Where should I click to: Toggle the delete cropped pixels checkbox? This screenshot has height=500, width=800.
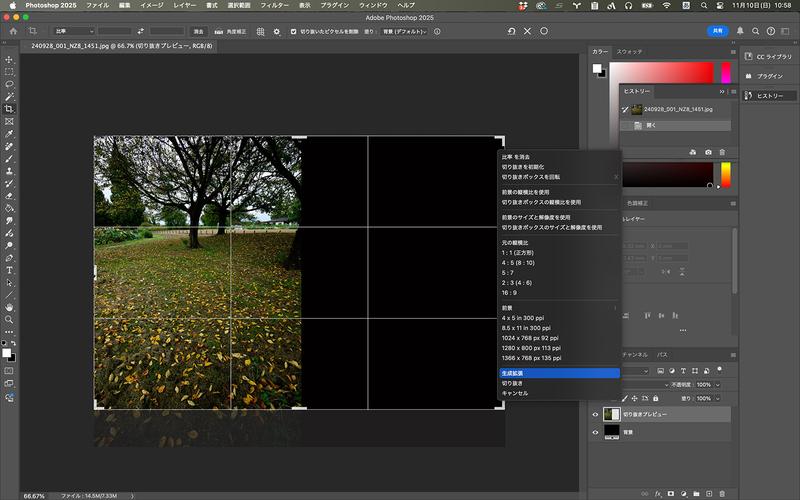click(294, 31)
